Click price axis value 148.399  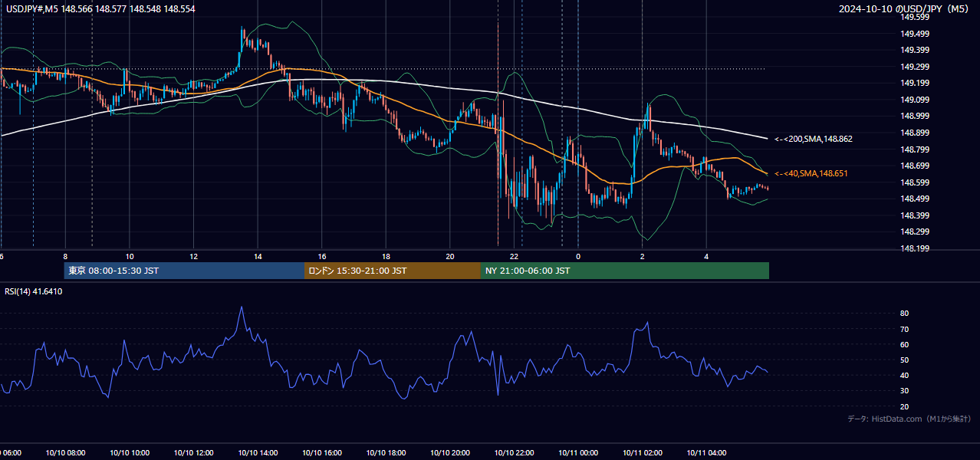pos(915,215)
